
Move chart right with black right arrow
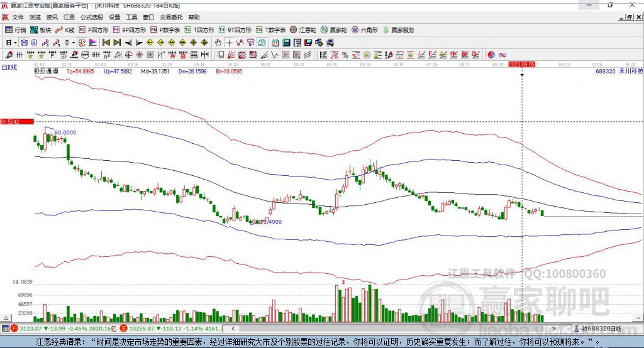coord(139,43)
